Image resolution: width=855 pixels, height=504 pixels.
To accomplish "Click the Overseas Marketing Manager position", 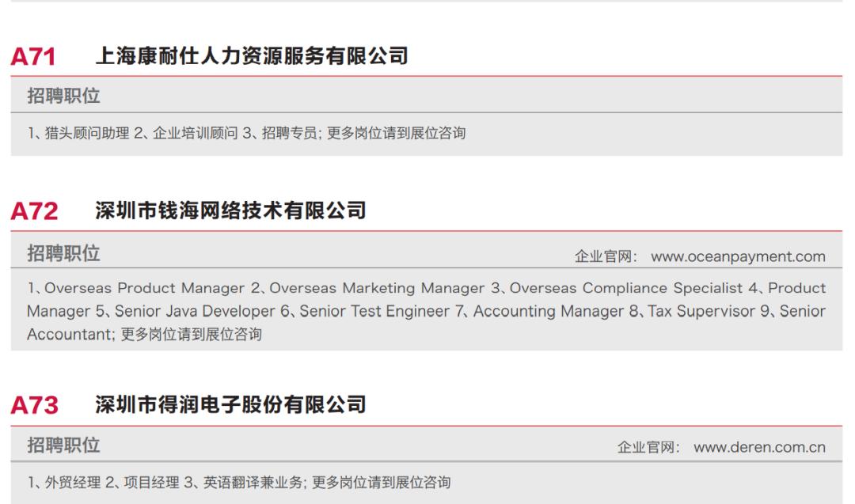I will pyautogui.click(x=376, y=288).
